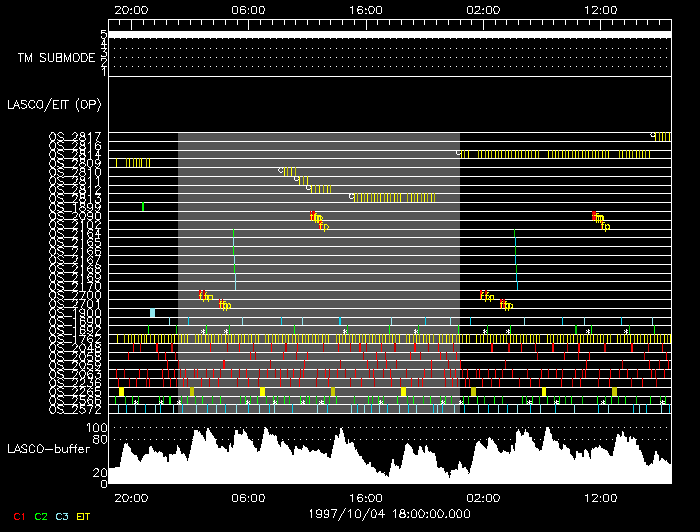This screenshot has height=532, width=700.
Task: Click the 06:00 mark on the top time axis
Action: click(248, 8)
